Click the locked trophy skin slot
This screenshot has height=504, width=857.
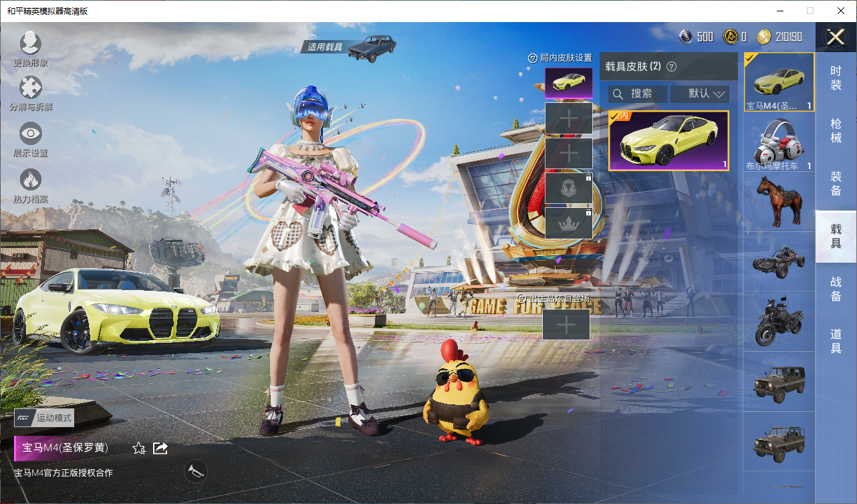point(569,188)
